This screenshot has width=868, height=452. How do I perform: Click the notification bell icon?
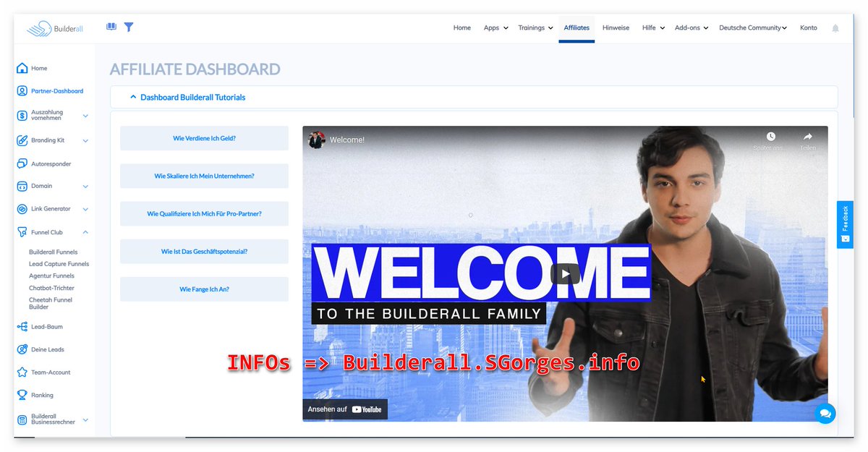835,28
